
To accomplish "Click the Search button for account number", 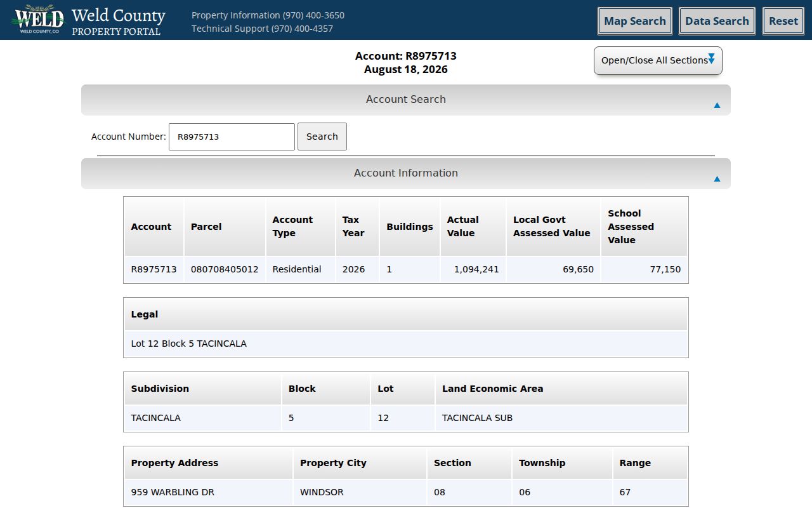I will click(x=322, y=137).
